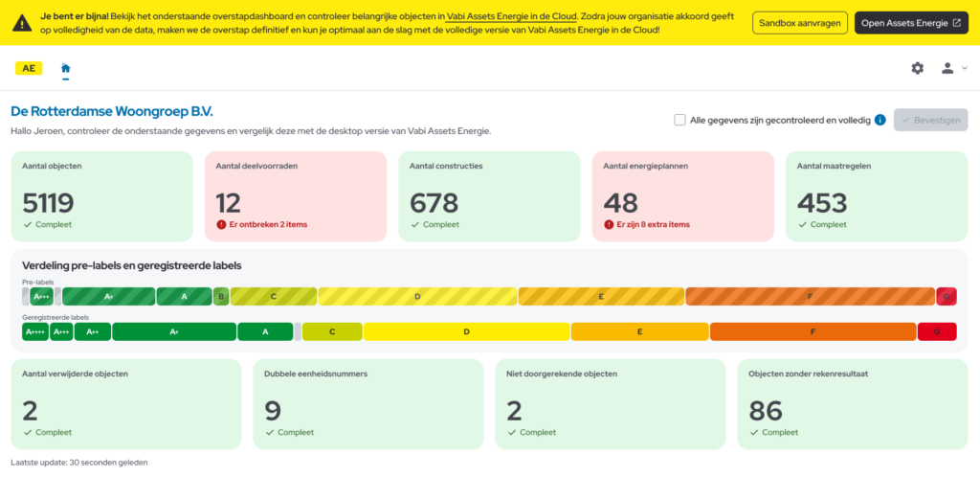Open the Dubbele eenheidsnummers card
The image size is (980, 477).
(x=367, y=403)
